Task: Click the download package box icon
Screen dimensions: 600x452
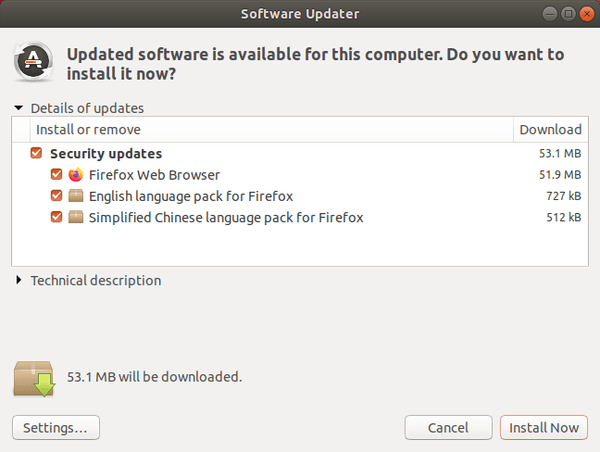Action: [x=35, y=378]
